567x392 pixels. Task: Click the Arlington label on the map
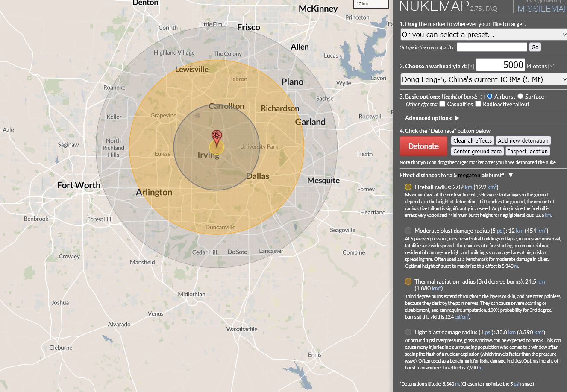tap(154, 192)
